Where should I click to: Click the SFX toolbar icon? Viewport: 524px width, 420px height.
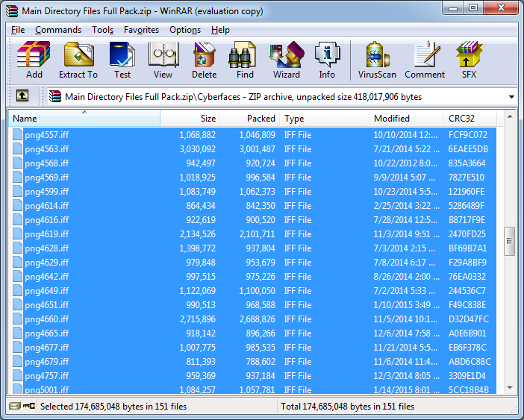pyautogui.click(x=469, y=60)
